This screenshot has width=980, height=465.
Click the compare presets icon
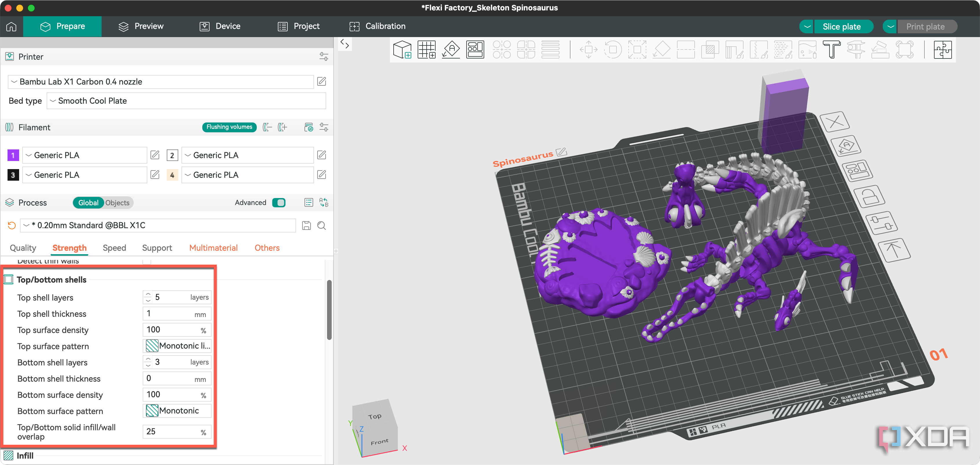324,202
